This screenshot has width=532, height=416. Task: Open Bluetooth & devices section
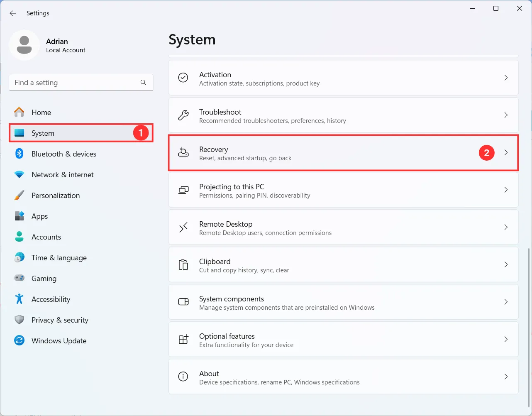tap(81, 154)
